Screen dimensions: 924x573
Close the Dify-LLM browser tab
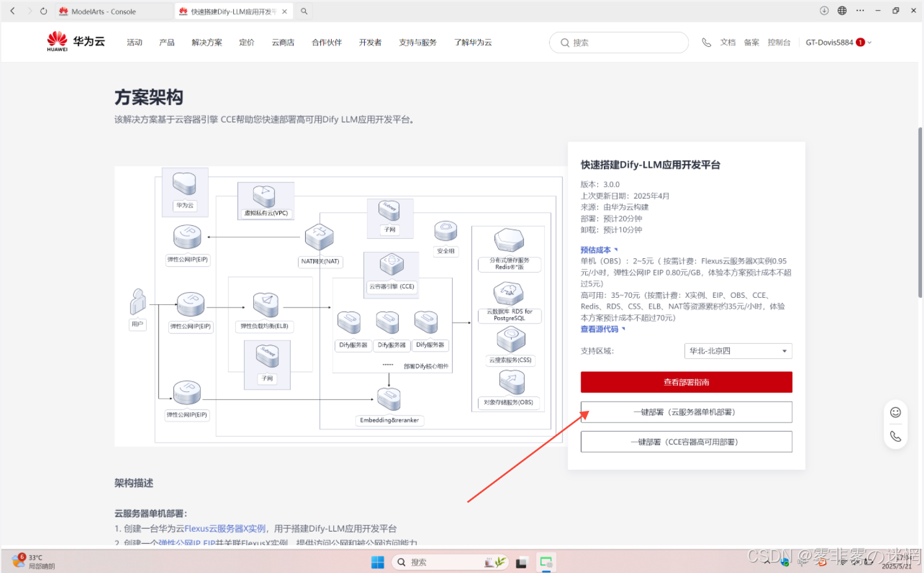284,12
